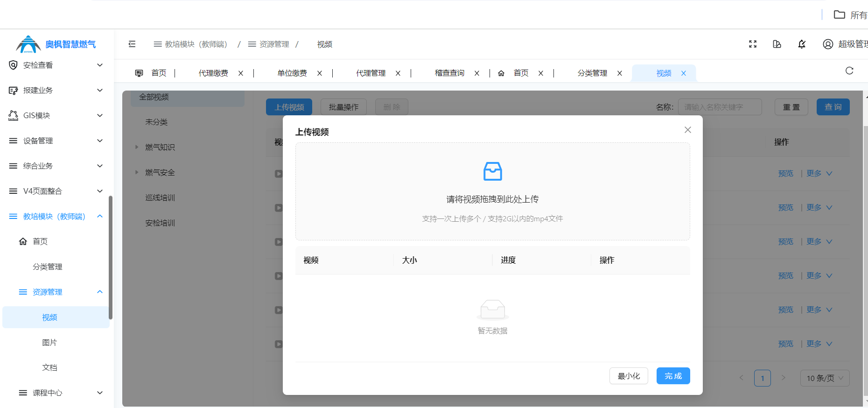The image size is (868, 408).
Task: Open 分类管理 in the sidebar menu
Action: [x=48, y=267]
